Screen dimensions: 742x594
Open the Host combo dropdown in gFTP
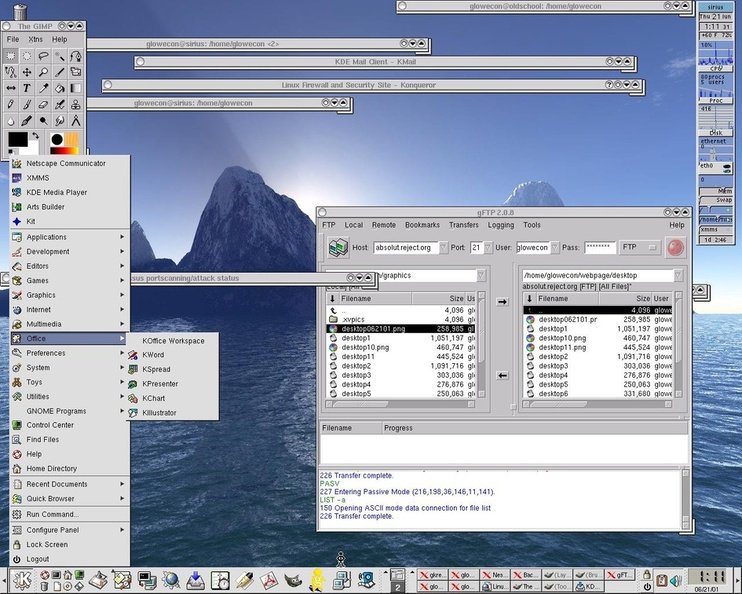point(443,248)
